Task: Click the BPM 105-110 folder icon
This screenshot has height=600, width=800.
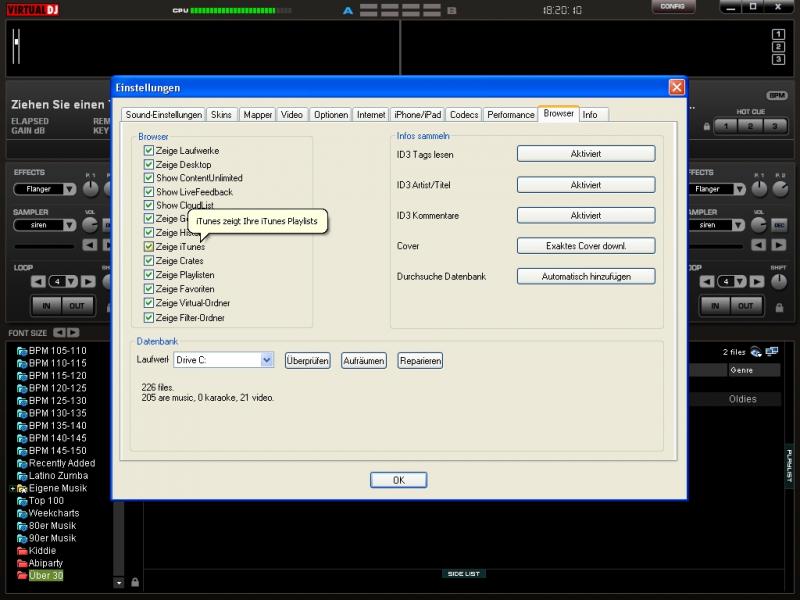Action: coord(22,351)
